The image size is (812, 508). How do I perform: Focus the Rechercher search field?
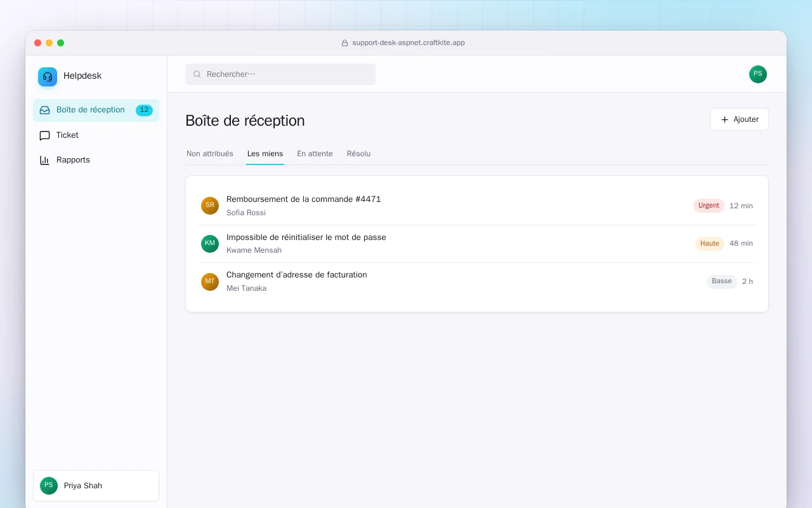280,74
